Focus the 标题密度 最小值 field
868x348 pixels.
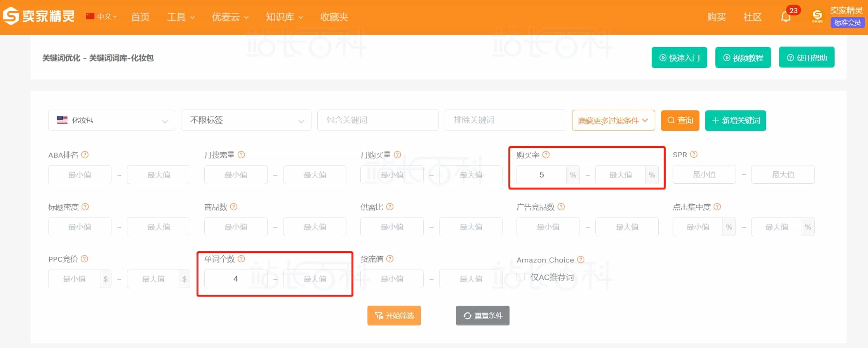point(80,227)
